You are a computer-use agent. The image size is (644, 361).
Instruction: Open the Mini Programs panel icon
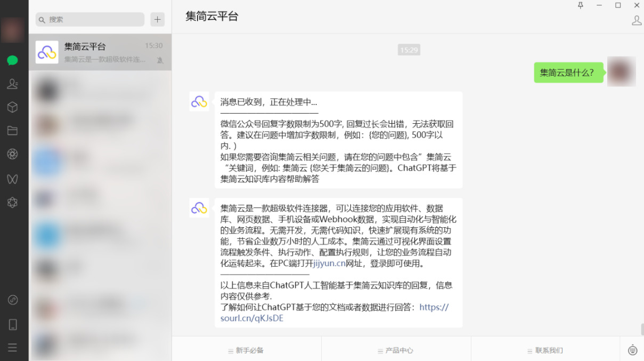pyautogui.click(x=13, y=300)
